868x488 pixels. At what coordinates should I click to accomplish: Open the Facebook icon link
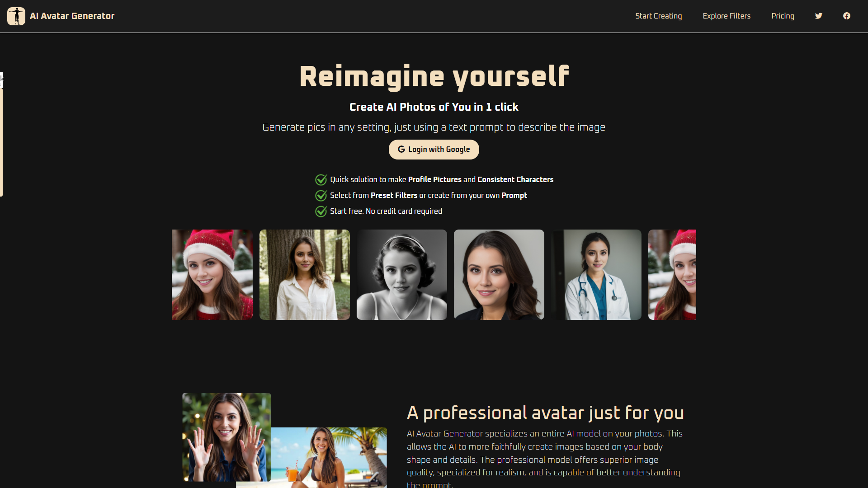(x=847, y=16)
